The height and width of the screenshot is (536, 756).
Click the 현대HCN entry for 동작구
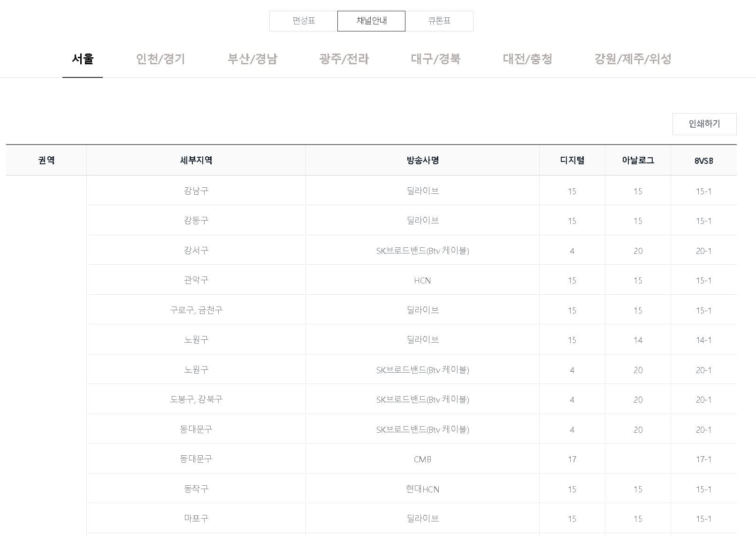pos(421,489)
